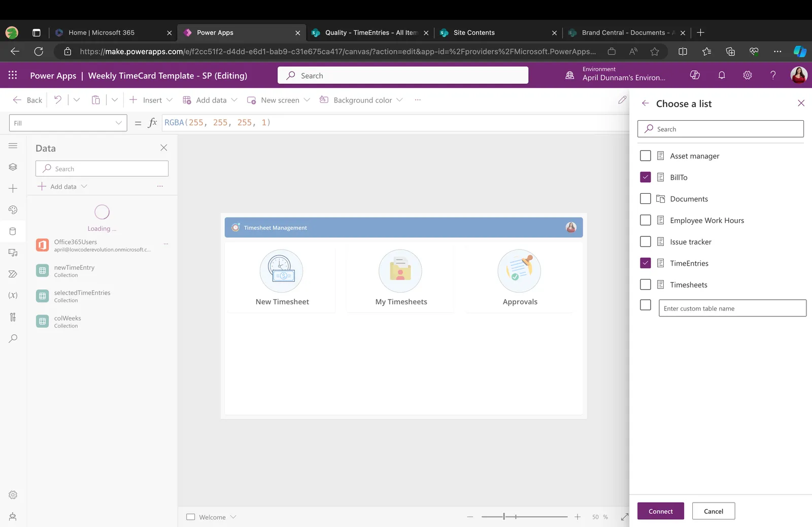812x527 pixels.
Task: Click the Copilot icon in purple header
Action: 695,75
